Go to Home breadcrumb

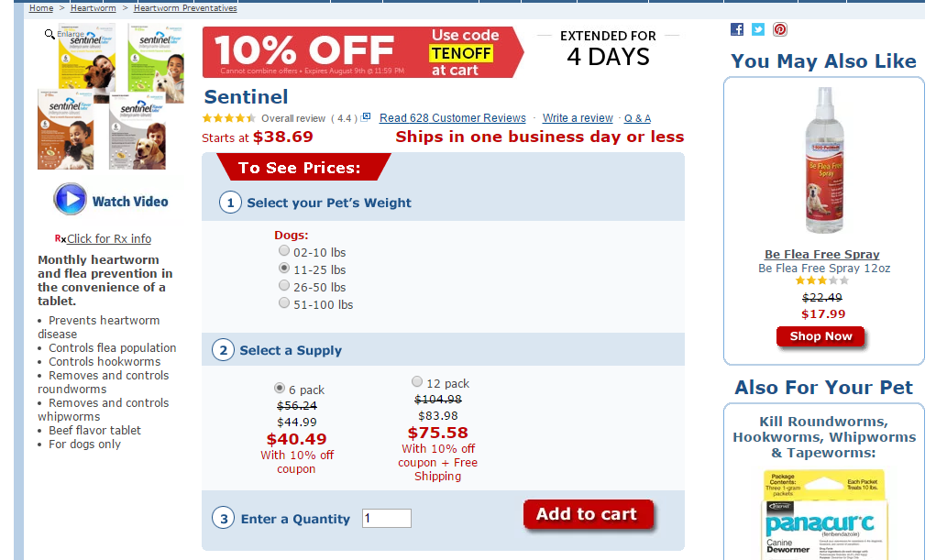[x=41, y=8]
